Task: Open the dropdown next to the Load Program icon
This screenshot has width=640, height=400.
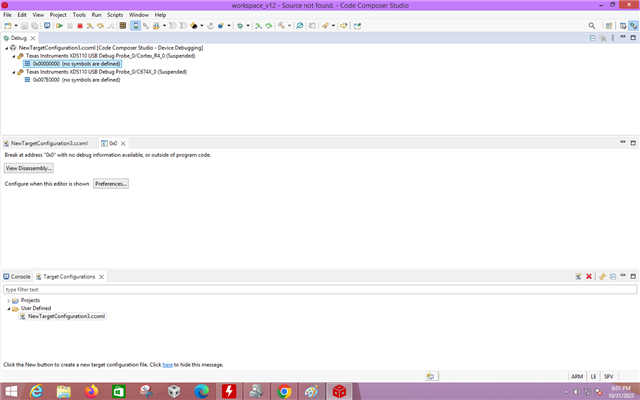Action: click(229, 26)
